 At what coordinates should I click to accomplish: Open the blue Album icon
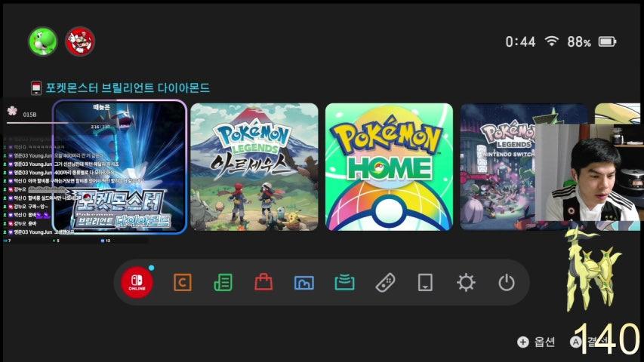pos(304,282)
